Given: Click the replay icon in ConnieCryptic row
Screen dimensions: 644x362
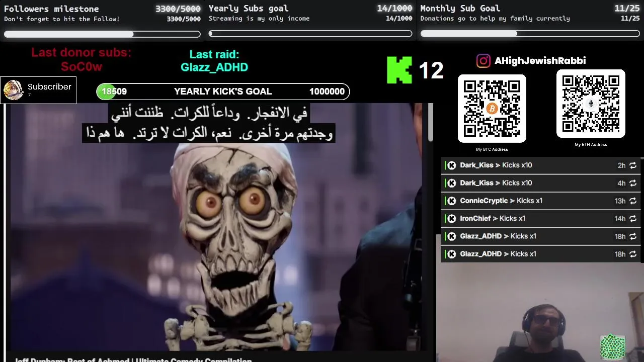Looking at the screenshot, I should (x=633, y=201).
